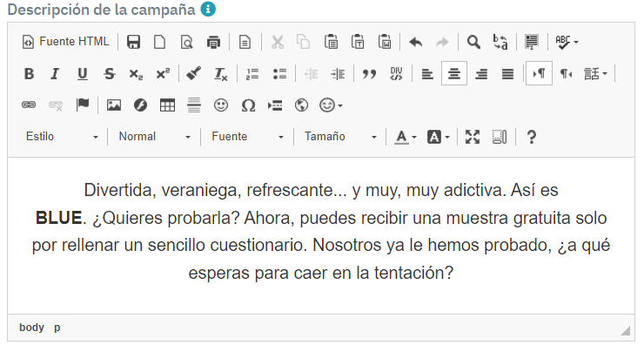The height and width of the screenshot is (352, 644).
Task: Insert an anchor flag
Action: 83,105
